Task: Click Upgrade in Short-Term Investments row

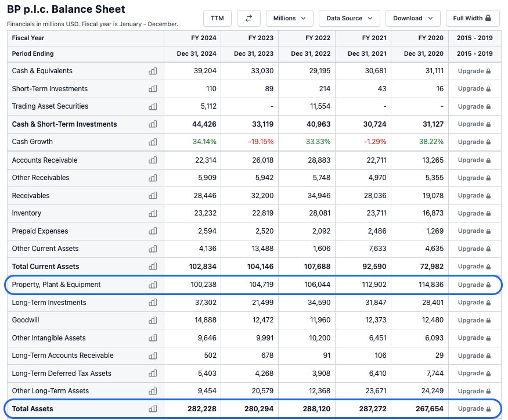Action: coord(474,88)
